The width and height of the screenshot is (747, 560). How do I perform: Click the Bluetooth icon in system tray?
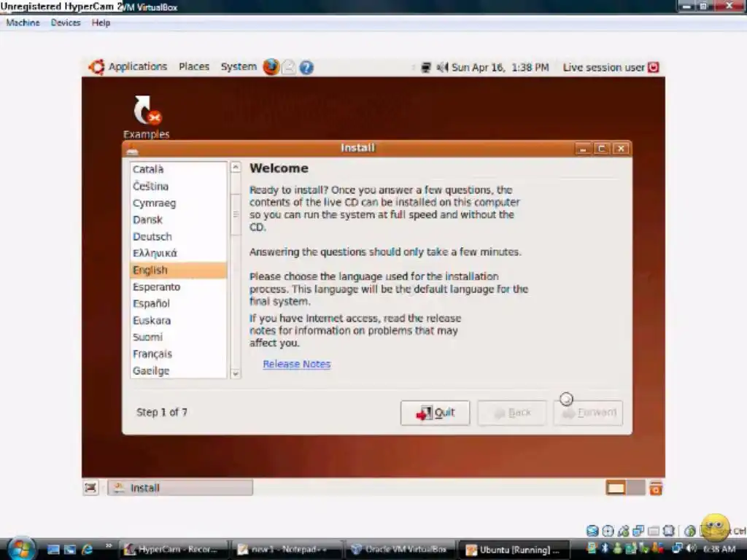[605, 549]
